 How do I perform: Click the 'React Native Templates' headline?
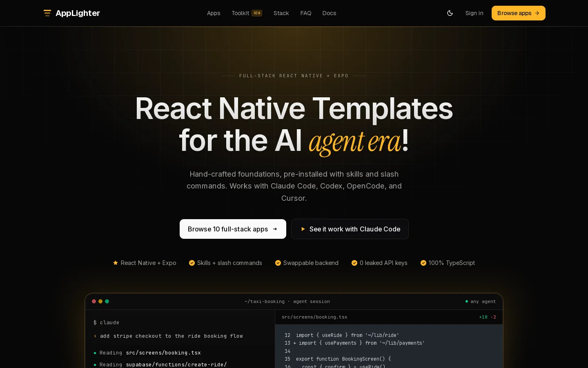[294, 108]
